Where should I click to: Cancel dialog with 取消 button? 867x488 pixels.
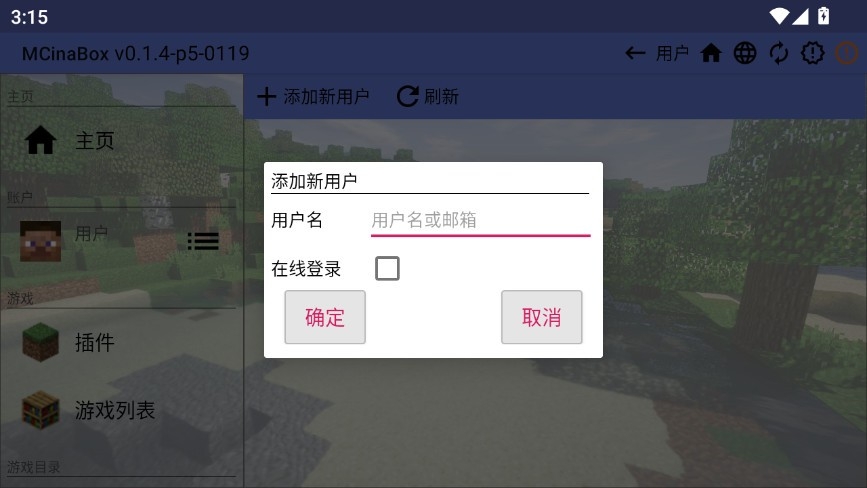(x=541, y=317)
